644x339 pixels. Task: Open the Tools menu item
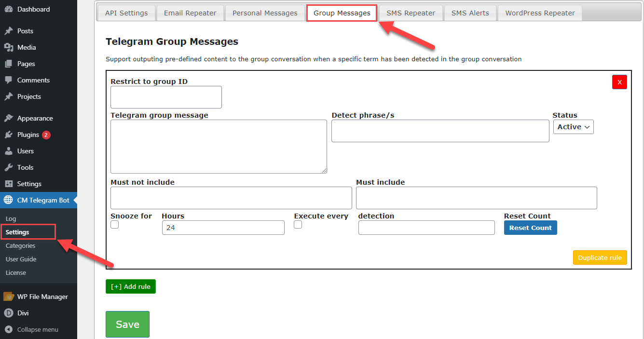39,167
